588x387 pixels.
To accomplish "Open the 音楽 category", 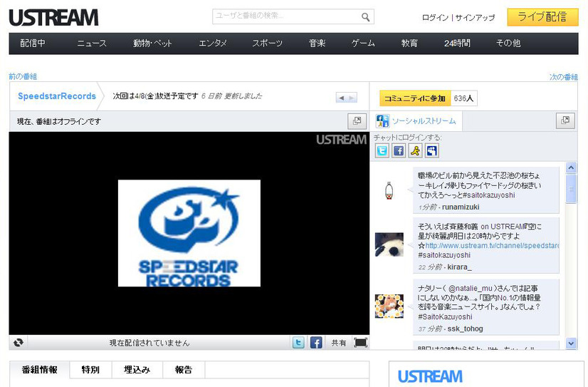I will (317, 43).
